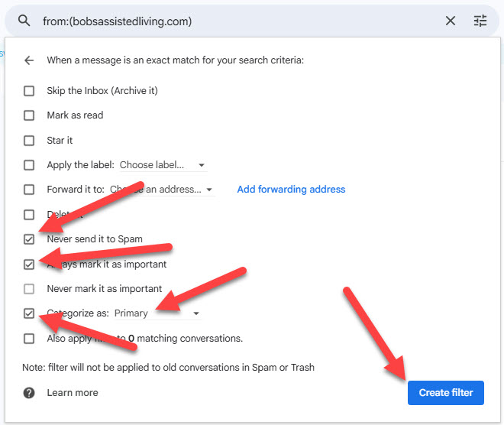The height and width of the screenshot is (425, 504).
Task: Check Also apply filter to matching conversations
Action: [x=29, y=338]
